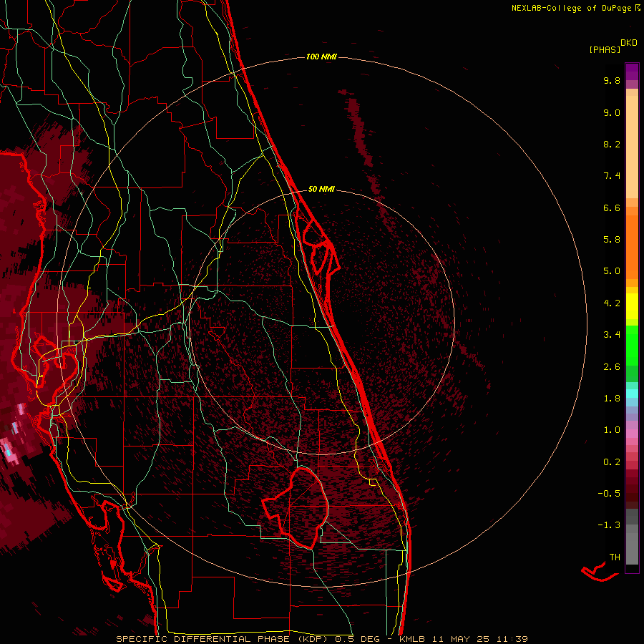The width and height of the screenshot is (644, 644).
Task: Click the -0.5 legend value
Action: click(x=609, y=494)
